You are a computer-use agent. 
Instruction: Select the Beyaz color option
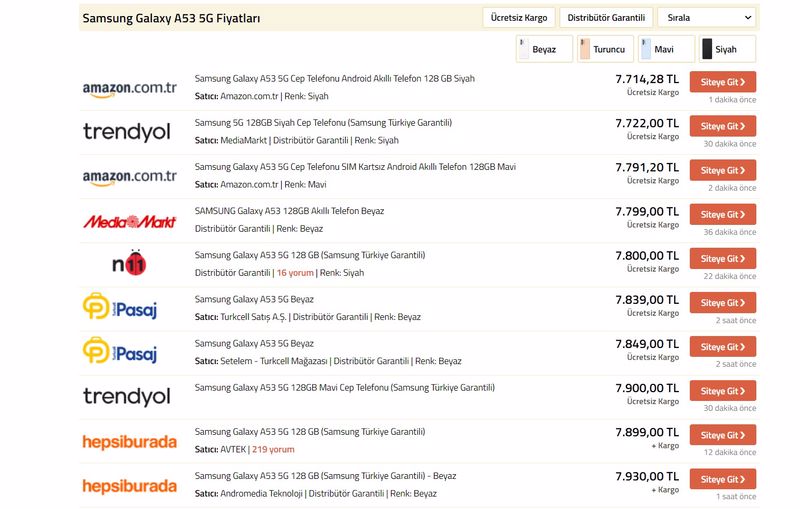click(x=544, y=49)
